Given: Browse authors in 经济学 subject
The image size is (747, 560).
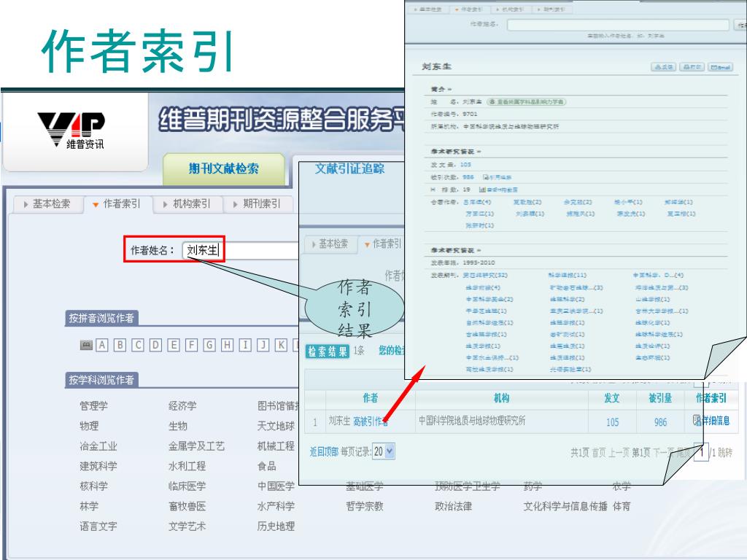Looking at the screenshot, I should (x=182, y=405).
